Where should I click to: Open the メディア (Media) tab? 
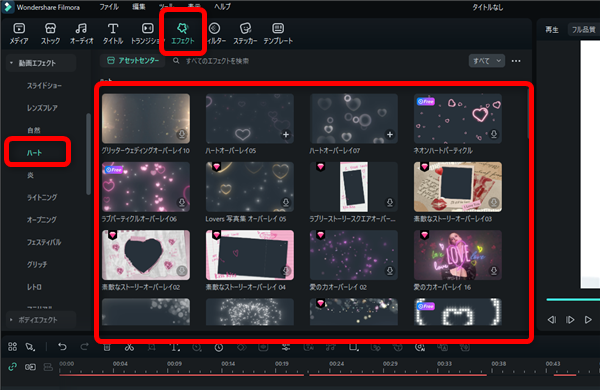(19, 33)
